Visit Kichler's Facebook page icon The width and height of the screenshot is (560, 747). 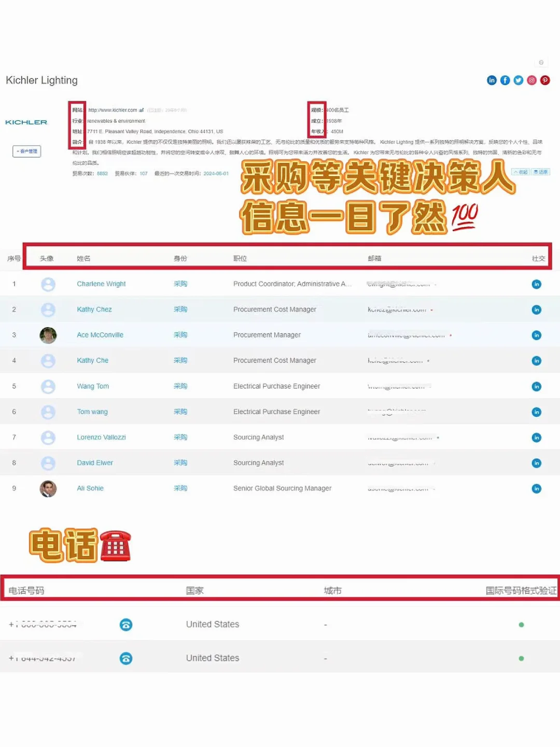(x=505, y=80)
